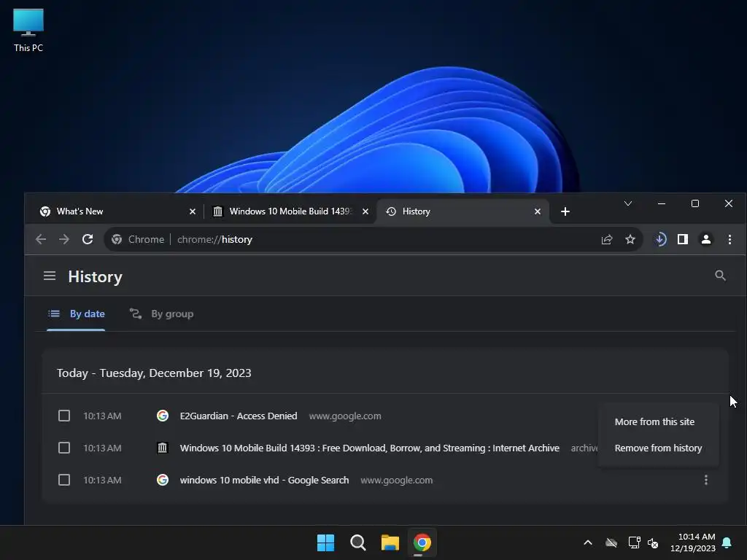747x560 pixels.
Task: Search history with magnifier icon
Action: [x=720, y=276]
